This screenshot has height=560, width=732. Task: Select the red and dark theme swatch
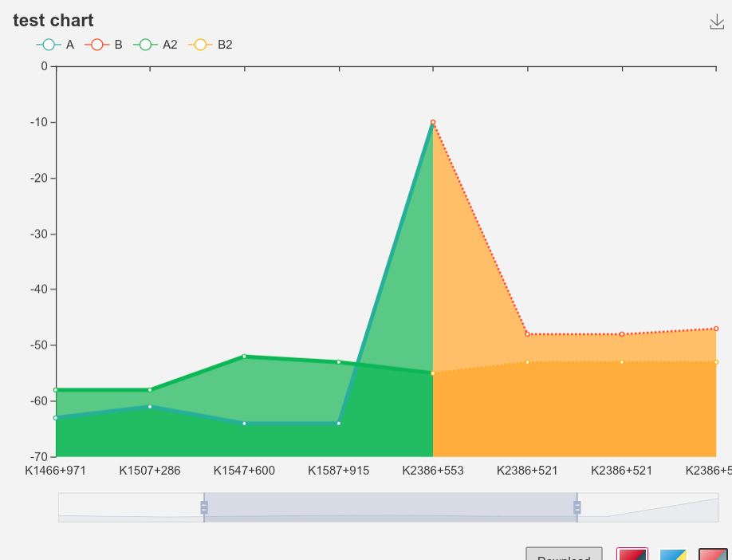point(632,554)
